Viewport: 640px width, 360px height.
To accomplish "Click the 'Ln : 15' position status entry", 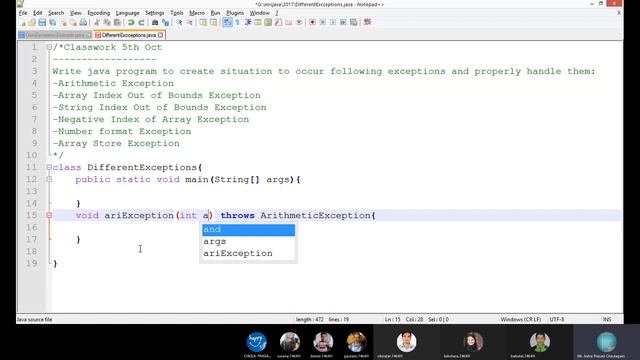I will point(393,319).
